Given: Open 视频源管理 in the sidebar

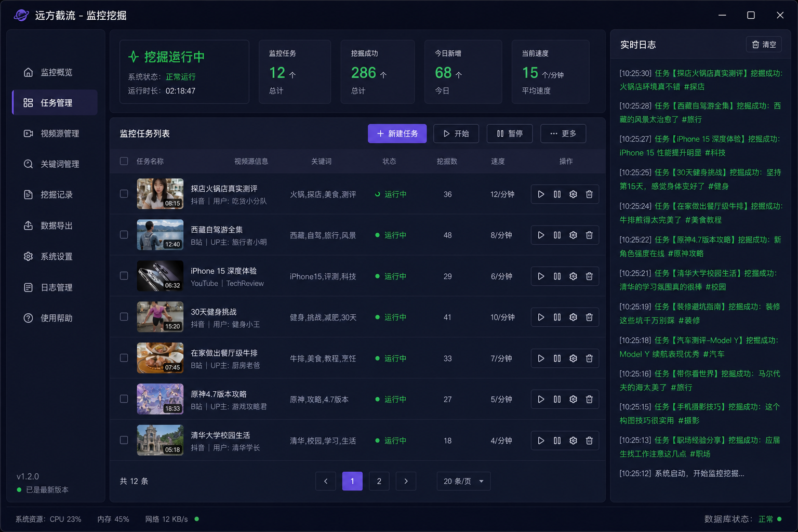Looking at the screenshot, I should click(55, 134).
